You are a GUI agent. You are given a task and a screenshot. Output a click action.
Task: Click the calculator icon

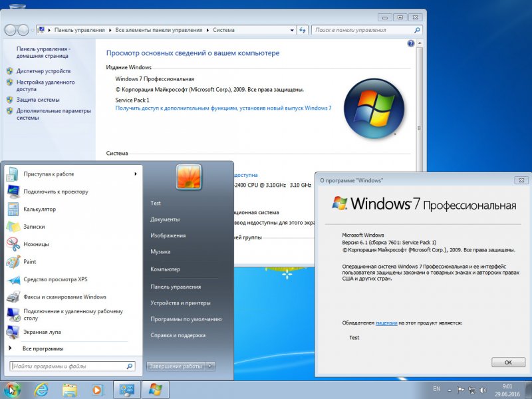(x=13, y=209)
